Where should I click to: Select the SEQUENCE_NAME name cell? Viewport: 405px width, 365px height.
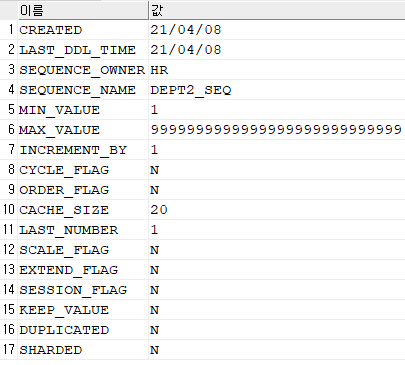click(83, 90)
